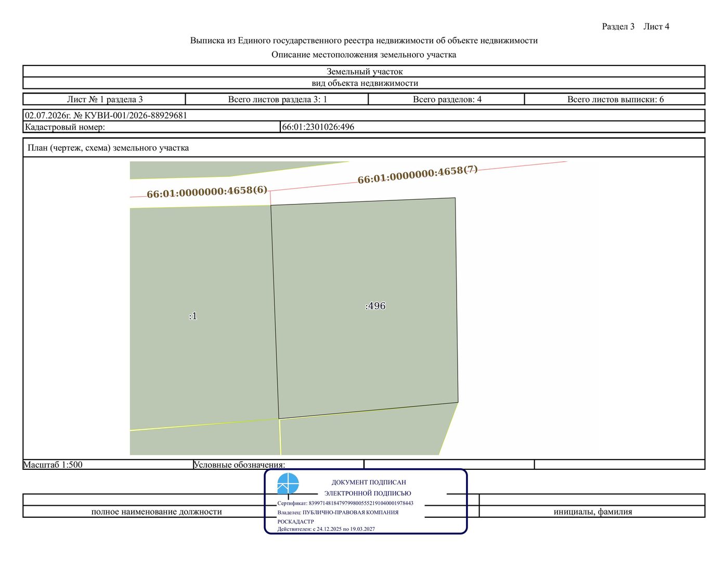This screenshot has height=563, width=728.
Task: Click 'Всего листов раздела 3: 1' cell
Action: click(277, 99)
